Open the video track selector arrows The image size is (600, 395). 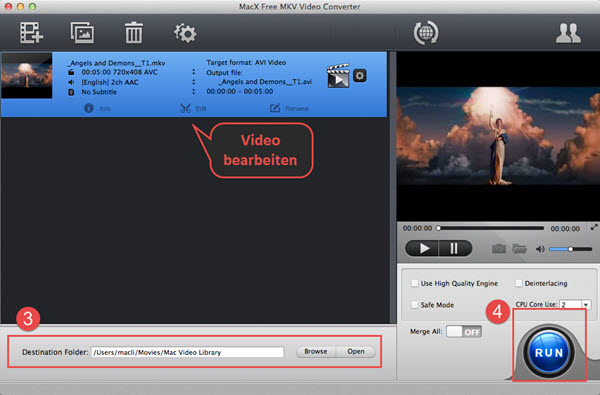(x=194, y=72)
